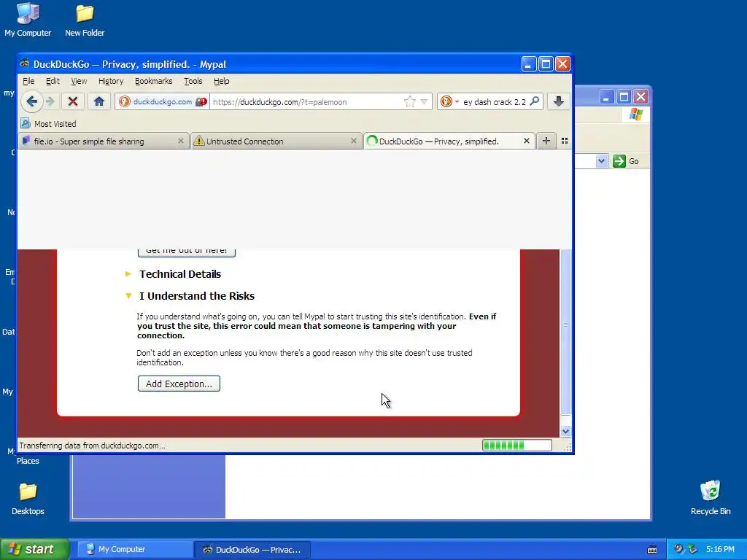
Task: Go back with the browser Back arrow
Action: [x=32, y=101]
